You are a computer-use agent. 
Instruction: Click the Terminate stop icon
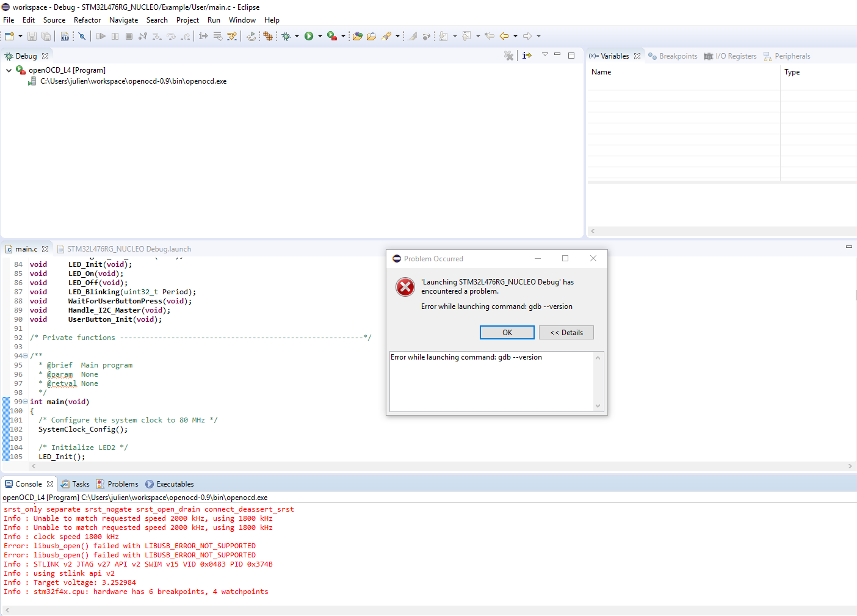click(x=129, y=36)
